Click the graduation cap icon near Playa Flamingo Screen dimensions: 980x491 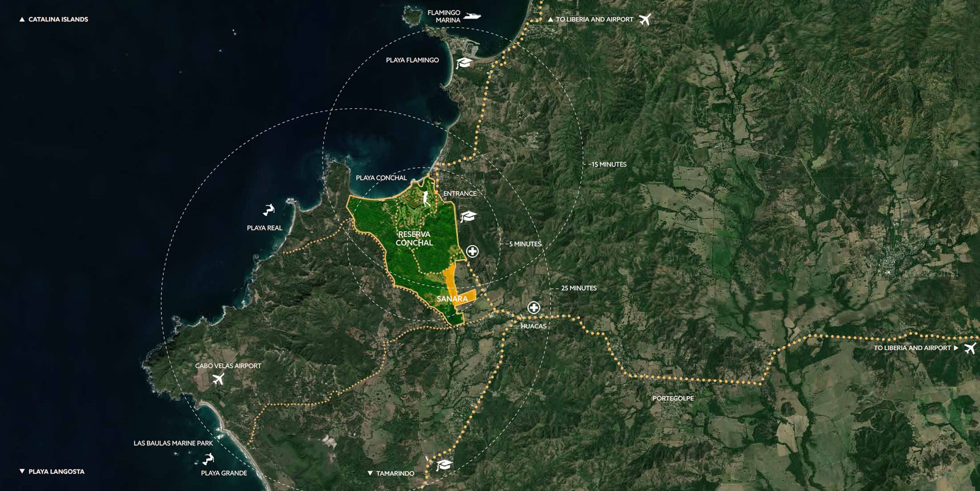[x=464, y=63]
